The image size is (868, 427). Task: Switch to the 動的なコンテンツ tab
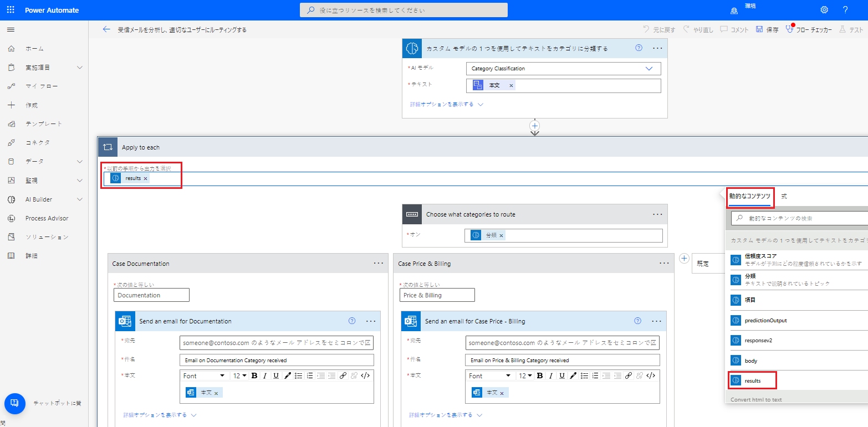(x=749, y=197)
